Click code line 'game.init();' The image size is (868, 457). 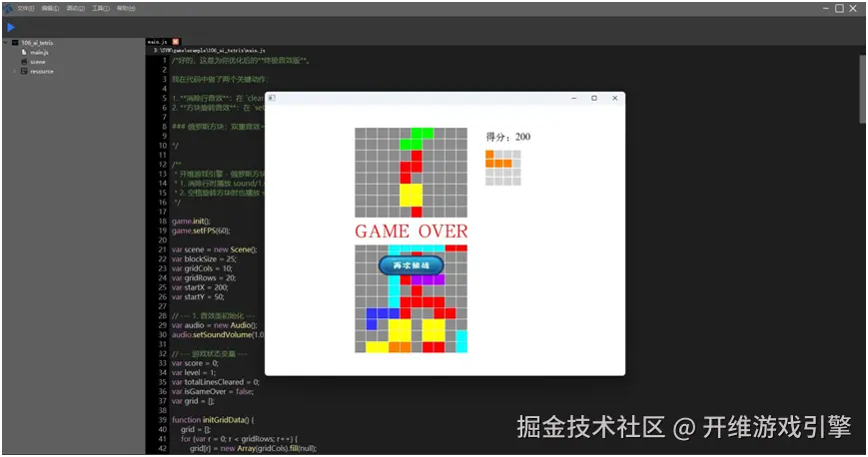191,222
